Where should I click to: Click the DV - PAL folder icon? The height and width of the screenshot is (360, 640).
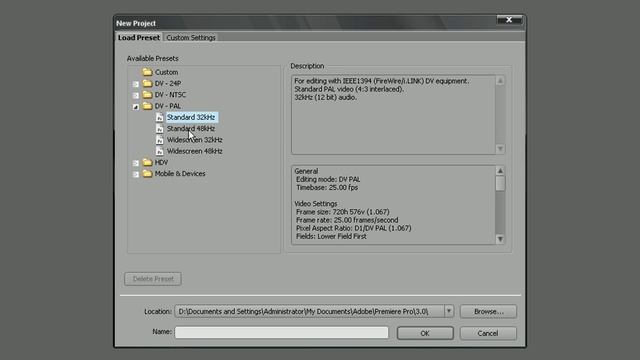147,106
